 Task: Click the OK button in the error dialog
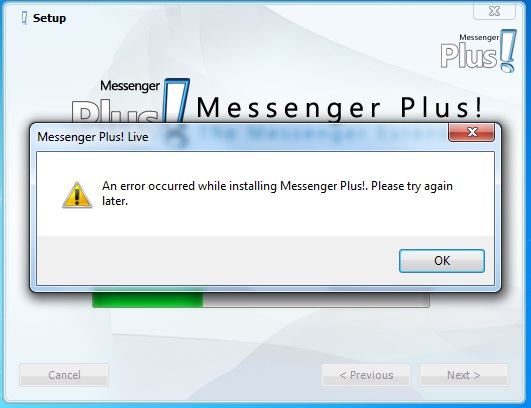point(442,261)
